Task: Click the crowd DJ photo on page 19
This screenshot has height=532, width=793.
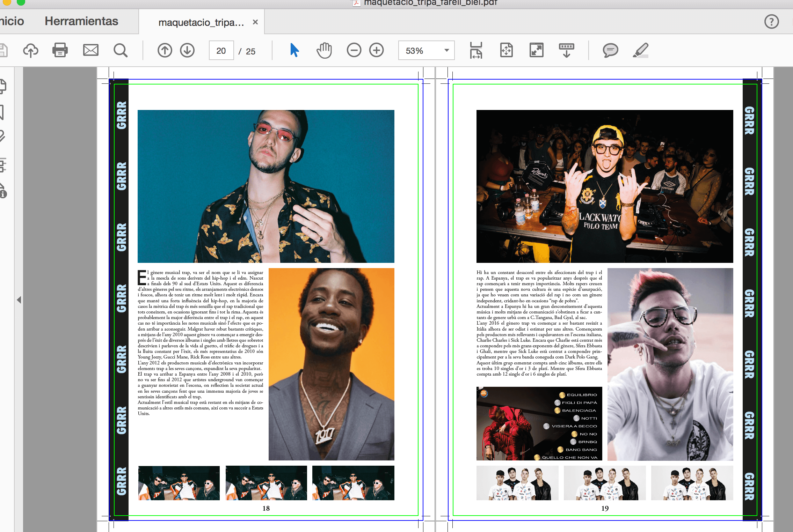Action: click(x=605, y=186)
